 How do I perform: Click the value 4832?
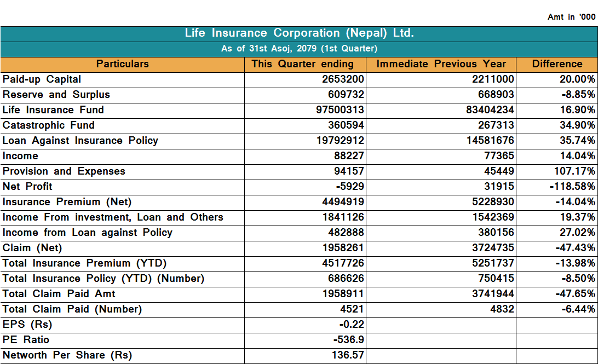point(502,309)
